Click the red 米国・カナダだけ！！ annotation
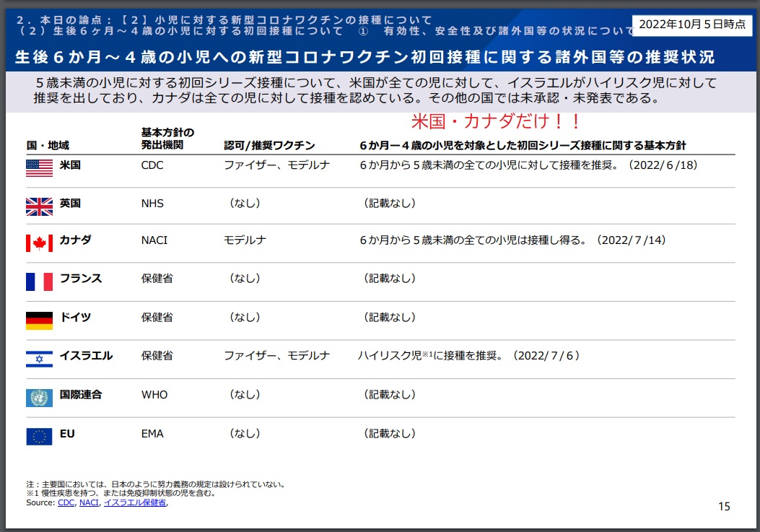The image size is (760, 532). point(496,121)
